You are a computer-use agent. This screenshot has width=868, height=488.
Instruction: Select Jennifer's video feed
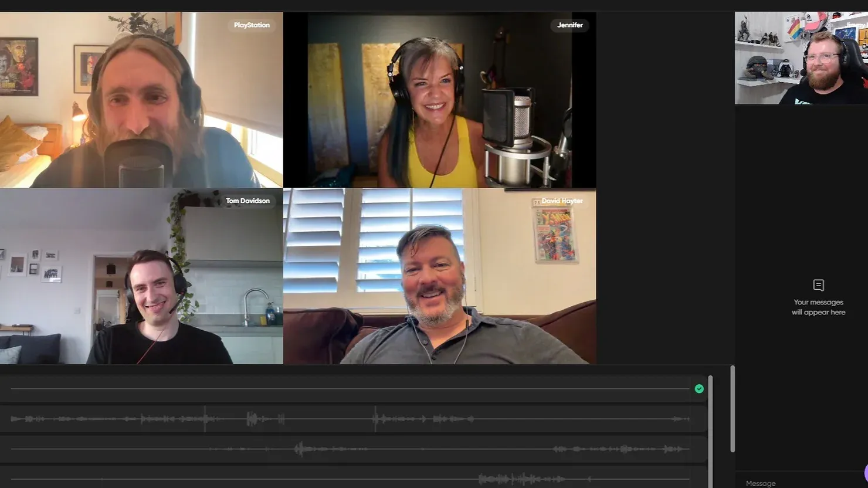tap(439, 100)
